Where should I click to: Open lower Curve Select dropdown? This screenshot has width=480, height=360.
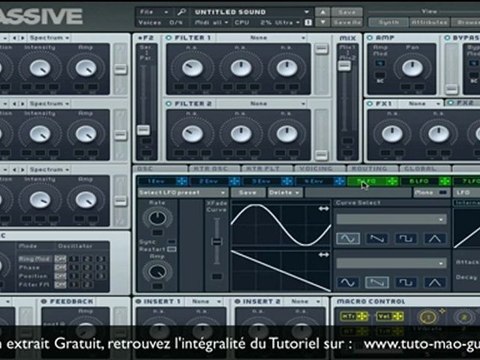point(391,263)
